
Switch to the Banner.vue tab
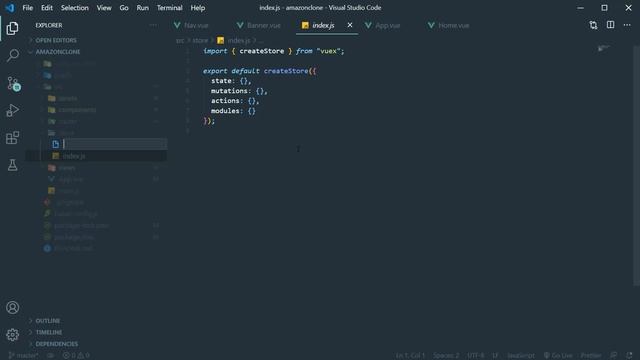(264, 25)
